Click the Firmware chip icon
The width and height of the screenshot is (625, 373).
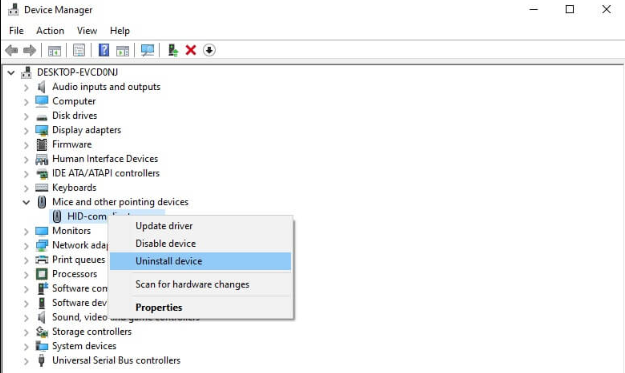41,145
